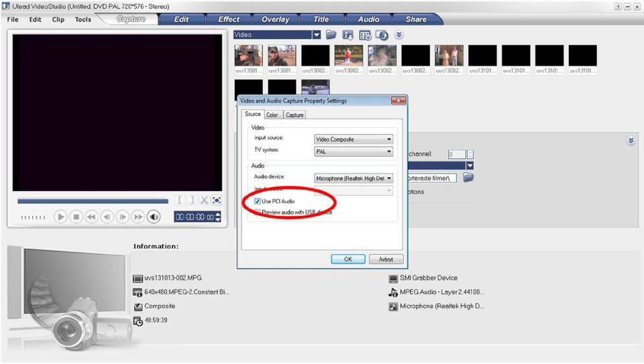
Task: Click the channel number input field
Action: [457, 154]
